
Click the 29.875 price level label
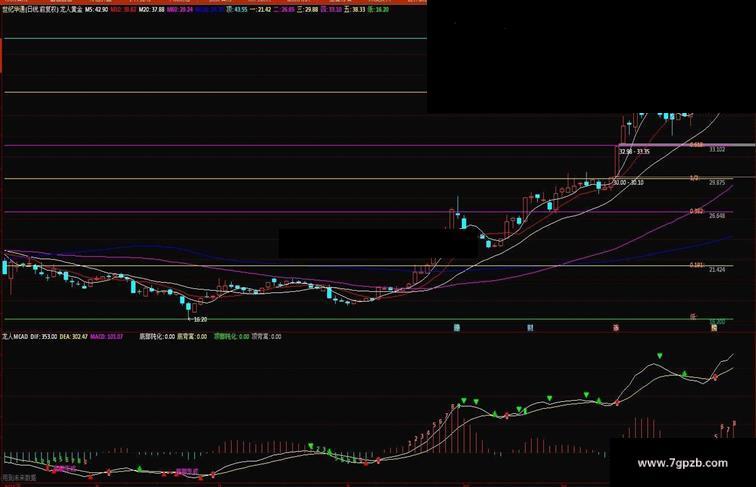717,183
